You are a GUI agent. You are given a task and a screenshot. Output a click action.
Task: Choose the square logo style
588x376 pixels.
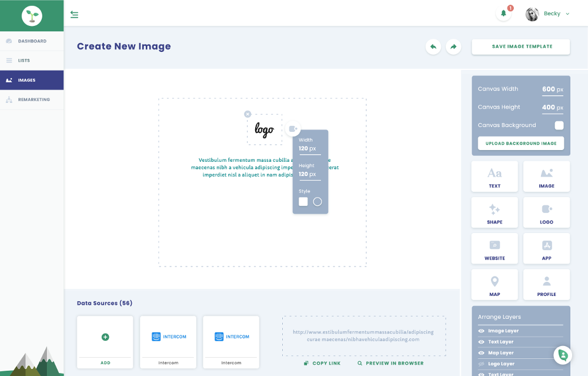(303, 201)
